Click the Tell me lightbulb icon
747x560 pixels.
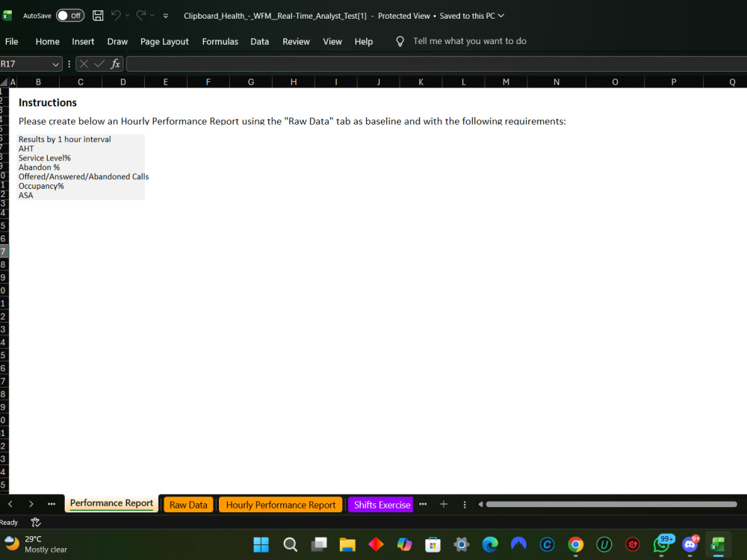click(400, 41)
